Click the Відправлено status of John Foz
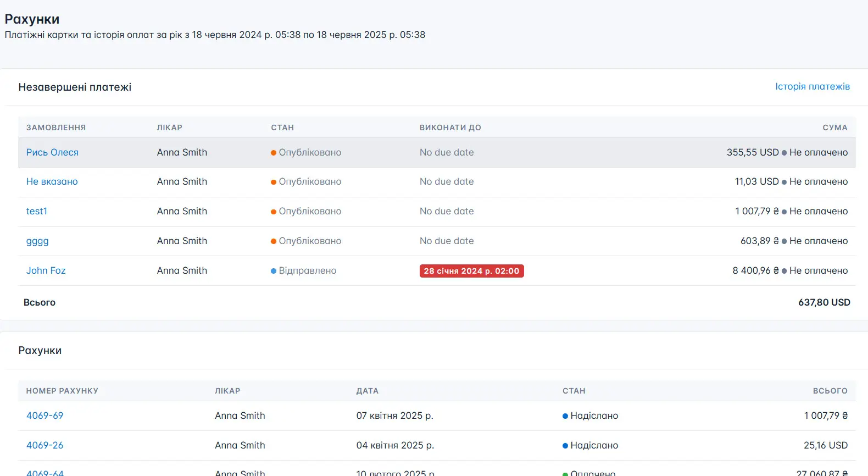868x476 pixels. click(x=303, y=270)
